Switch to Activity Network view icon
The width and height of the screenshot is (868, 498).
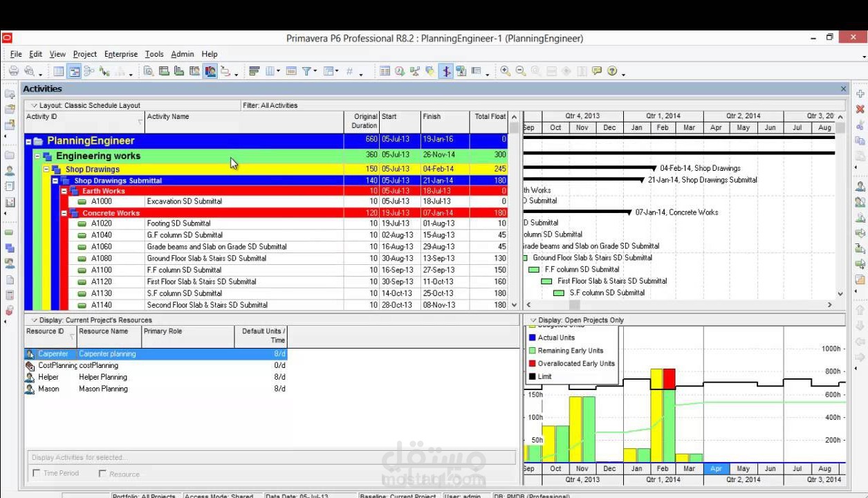(89, 71)
